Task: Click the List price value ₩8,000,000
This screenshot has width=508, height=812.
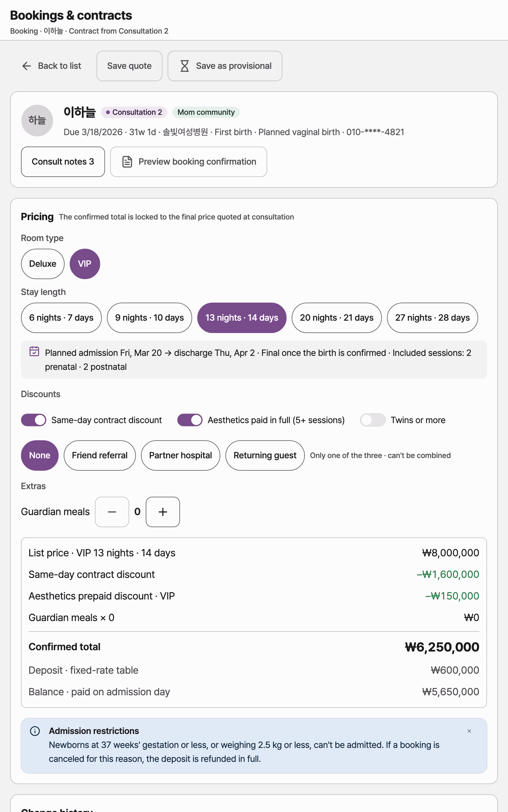Action: [x=451, y=553]
